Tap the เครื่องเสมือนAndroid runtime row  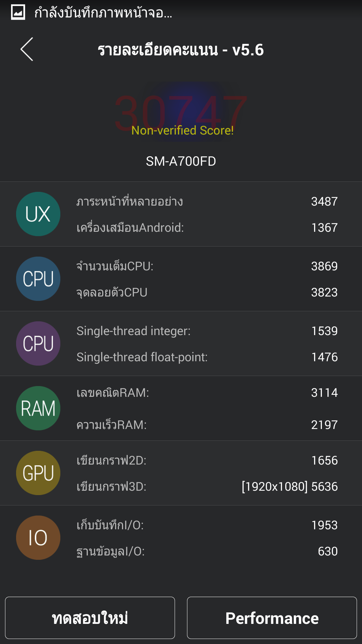[x=207, y=228]
